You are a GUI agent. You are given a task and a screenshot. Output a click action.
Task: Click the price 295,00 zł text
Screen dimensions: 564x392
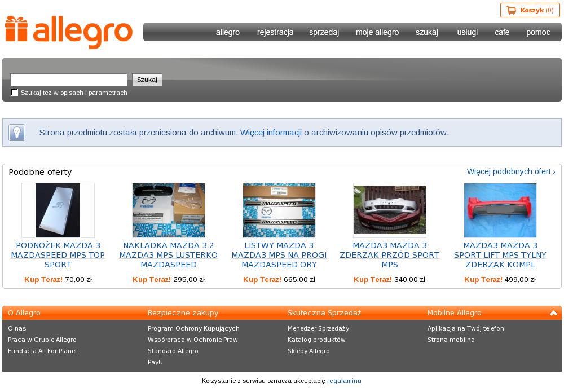[189, 280]
